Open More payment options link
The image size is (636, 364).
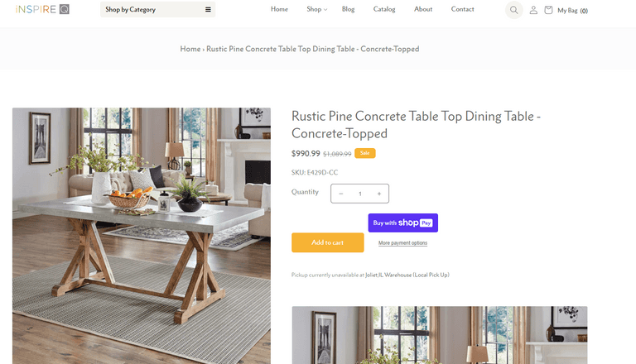coord(402,242)
